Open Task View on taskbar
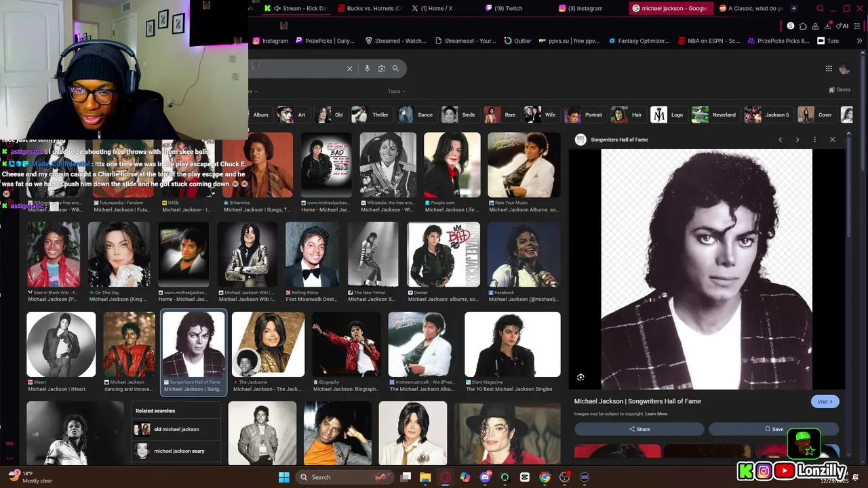 pos(406,477)
